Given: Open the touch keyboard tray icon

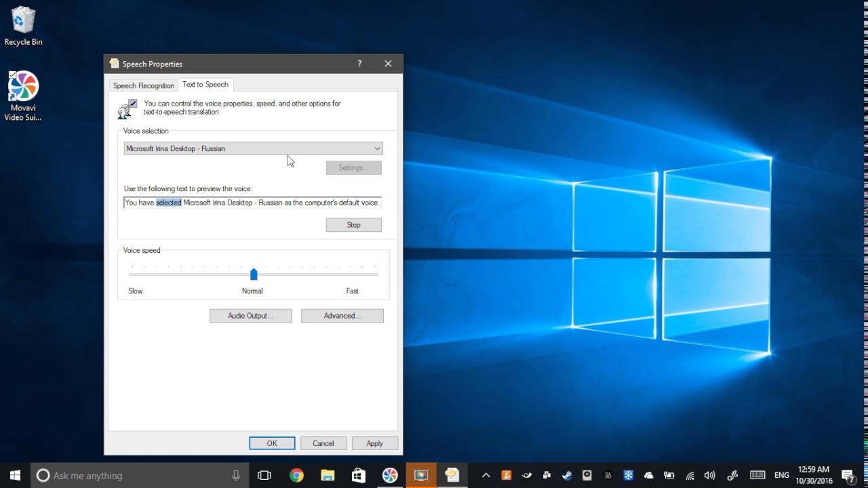Looking at the screenshot, I should coord(757,475).
